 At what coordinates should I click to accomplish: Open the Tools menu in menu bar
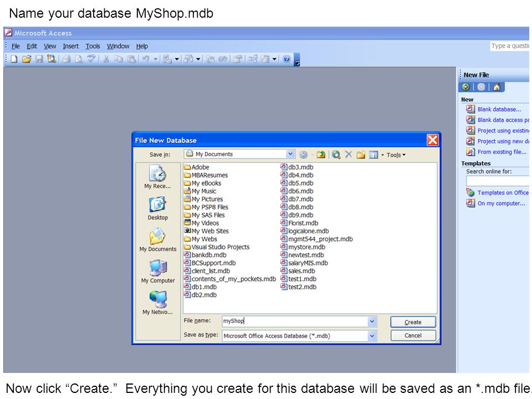(93, 46)
